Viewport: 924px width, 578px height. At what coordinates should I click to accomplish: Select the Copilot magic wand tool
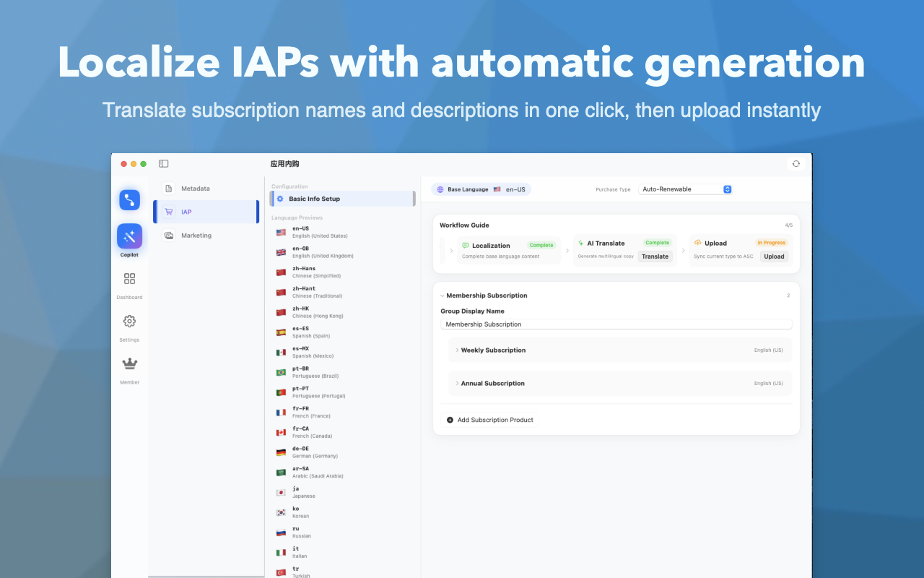(x=129, y=236)
